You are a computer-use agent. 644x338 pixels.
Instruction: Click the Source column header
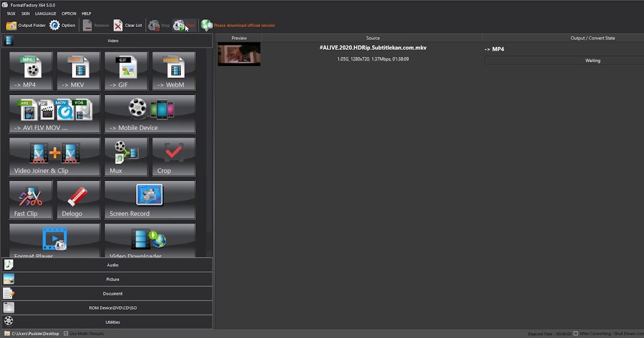[373, 38]
